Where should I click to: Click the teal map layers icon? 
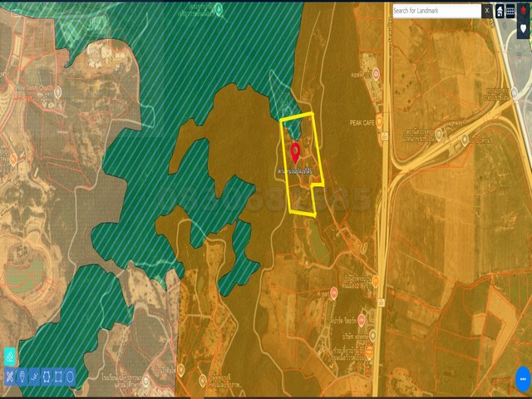pos(10,356)
